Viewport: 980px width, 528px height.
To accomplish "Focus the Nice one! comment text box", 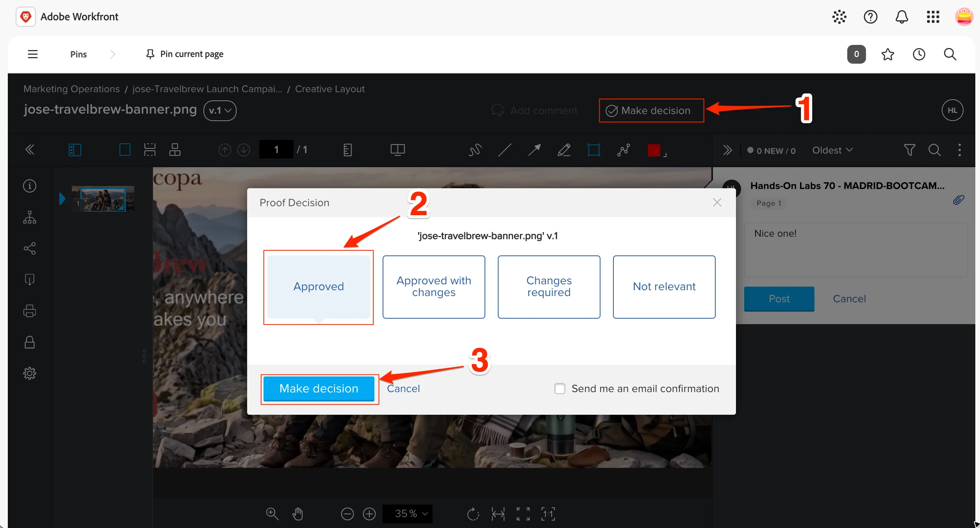I will [x=855, y=250].
